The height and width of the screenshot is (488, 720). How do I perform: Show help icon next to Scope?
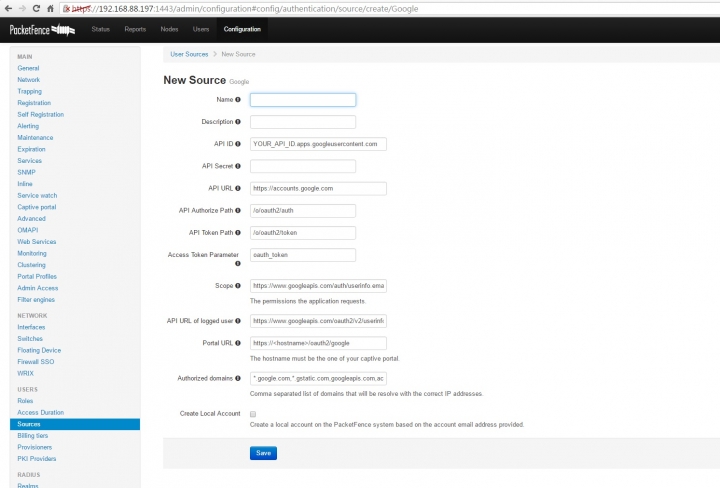(238, 286)
